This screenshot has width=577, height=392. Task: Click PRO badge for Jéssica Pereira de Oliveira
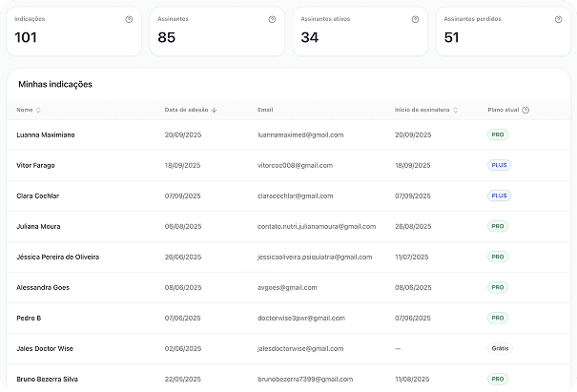498,257
